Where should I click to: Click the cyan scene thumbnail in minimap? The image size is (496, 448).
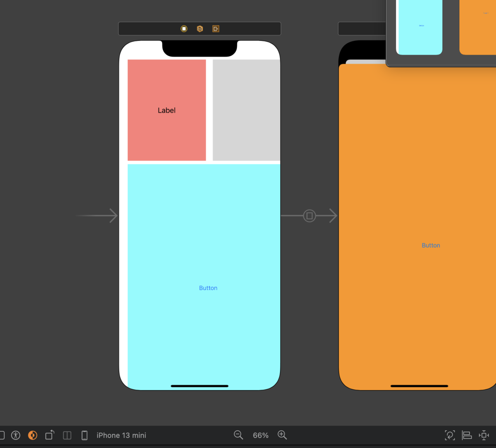point(419,27)
